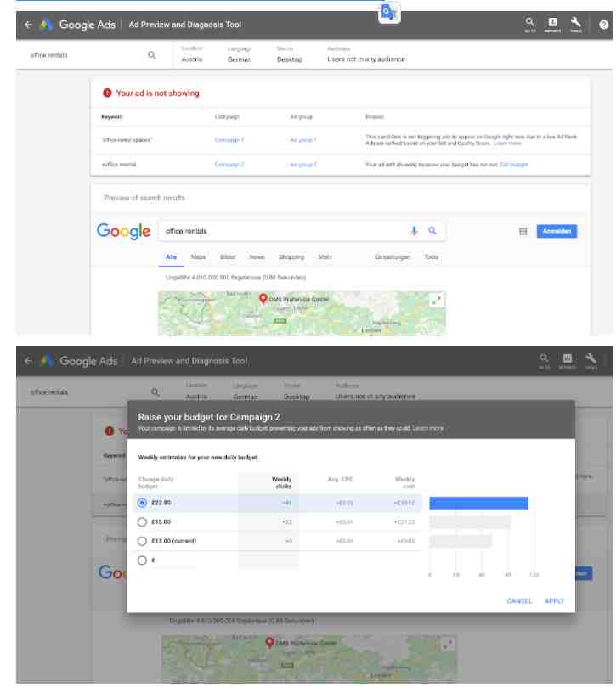Select the £15.00 daily budget option
The image size is (616, 687).
142,521
